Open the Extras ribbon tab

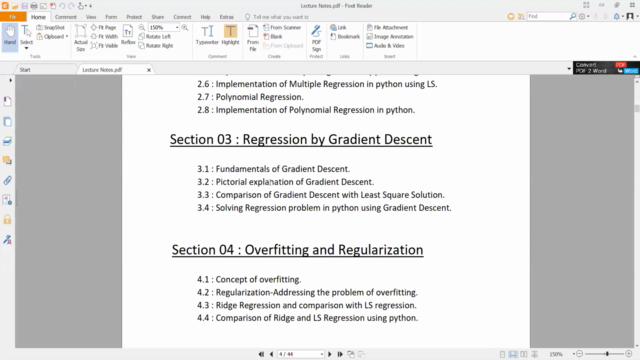click(227, 17)
